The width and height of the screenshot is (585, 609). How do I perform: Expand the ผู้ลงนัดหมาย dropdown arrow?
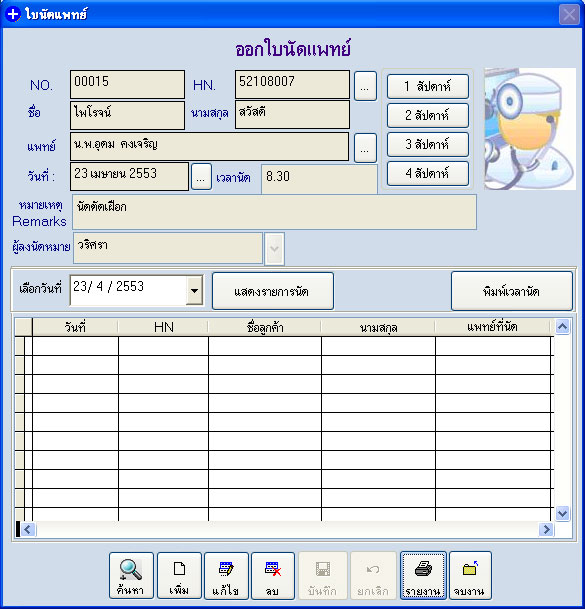coord(274,249)
